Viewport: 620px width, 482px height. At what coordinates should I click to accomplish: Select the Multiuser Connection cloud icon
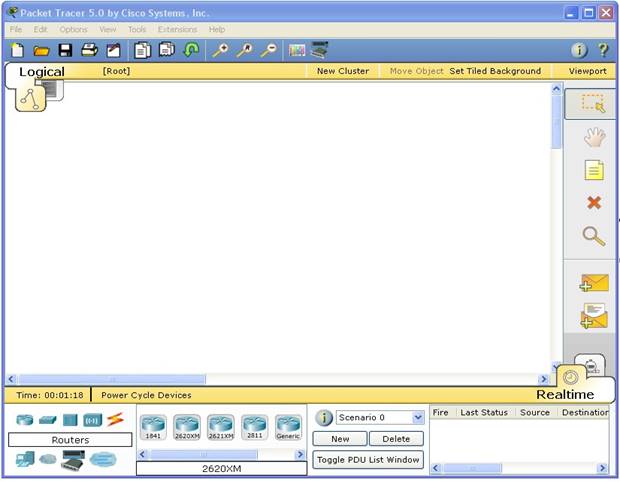click(x=103, y=459)
